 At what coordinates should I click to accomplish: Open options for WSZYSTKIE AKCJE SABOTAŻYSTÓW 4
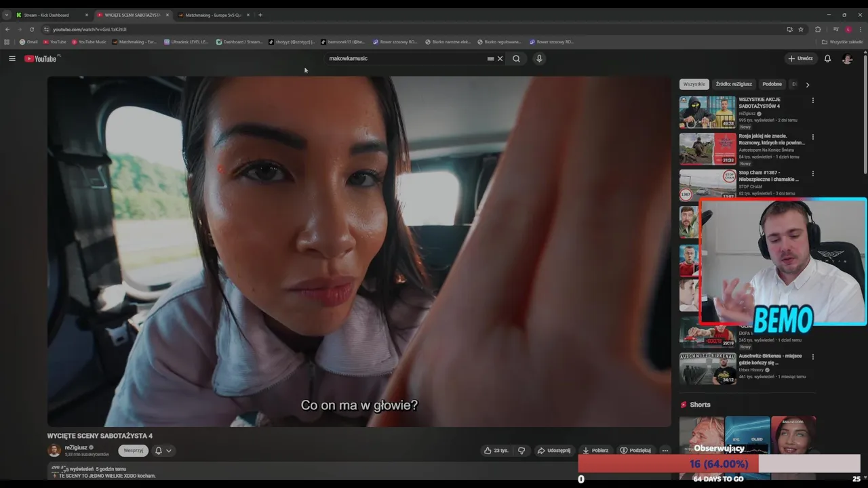[812, 100]
